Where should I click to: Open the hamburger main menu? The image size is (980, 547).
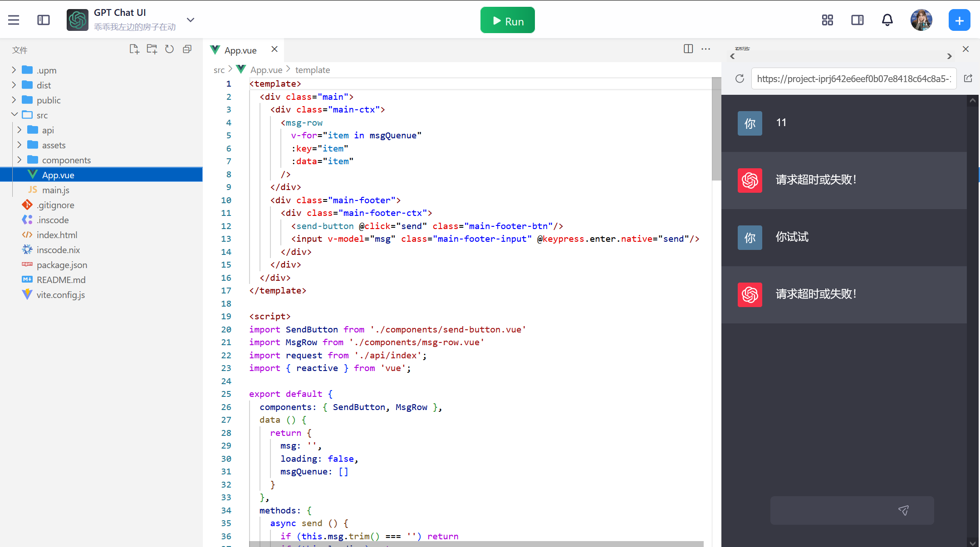click(x=14, y=20)
